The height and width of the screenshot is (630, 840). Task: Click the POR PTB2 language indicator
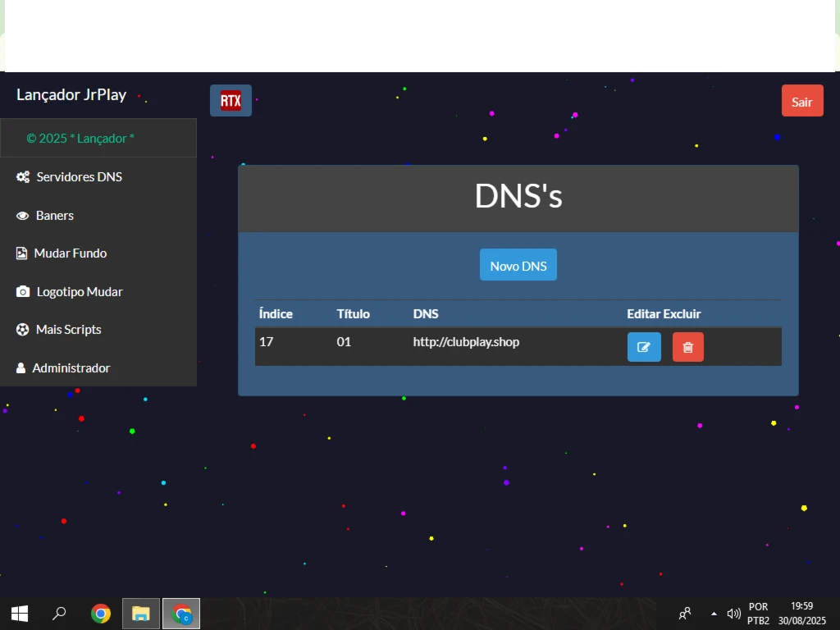[x=758, y=614]
